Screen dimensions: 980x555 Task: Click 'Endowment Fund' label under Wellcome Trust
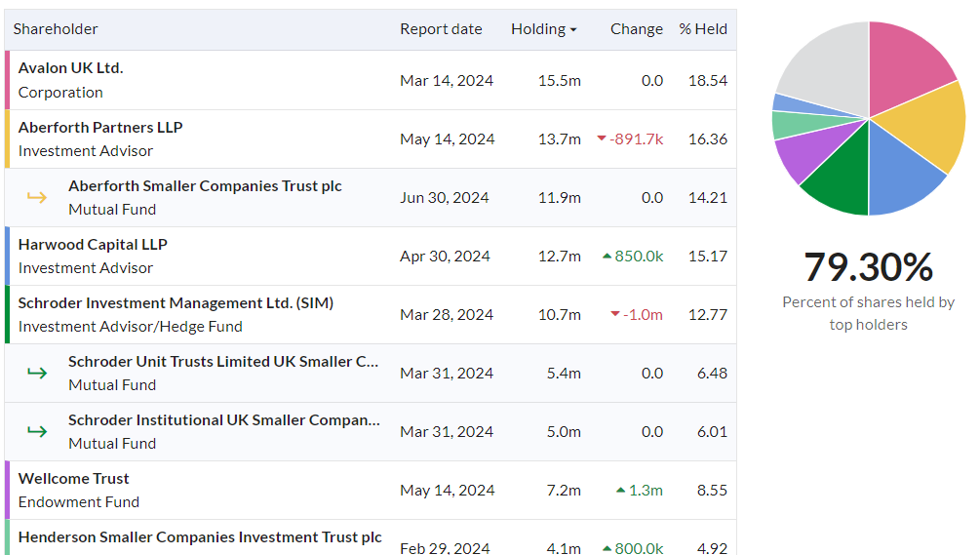pos(79,502)
